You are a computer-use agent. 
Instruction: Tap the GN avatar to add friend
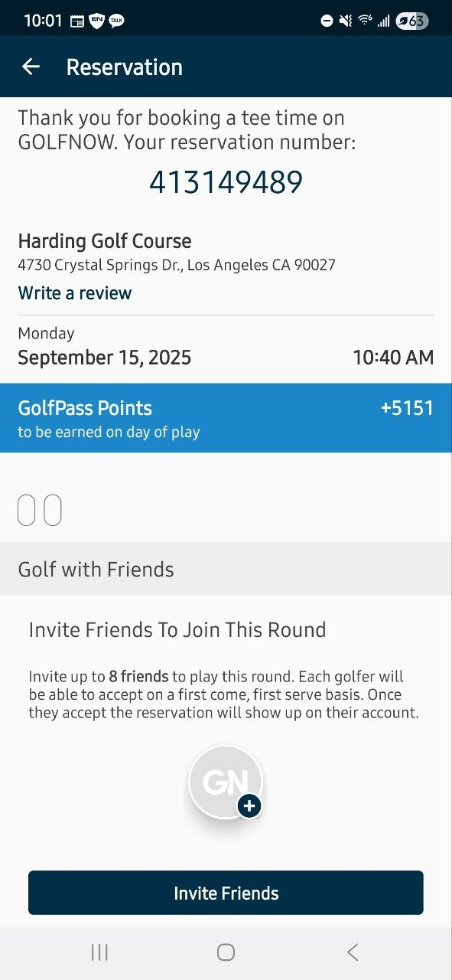(226, 782)
